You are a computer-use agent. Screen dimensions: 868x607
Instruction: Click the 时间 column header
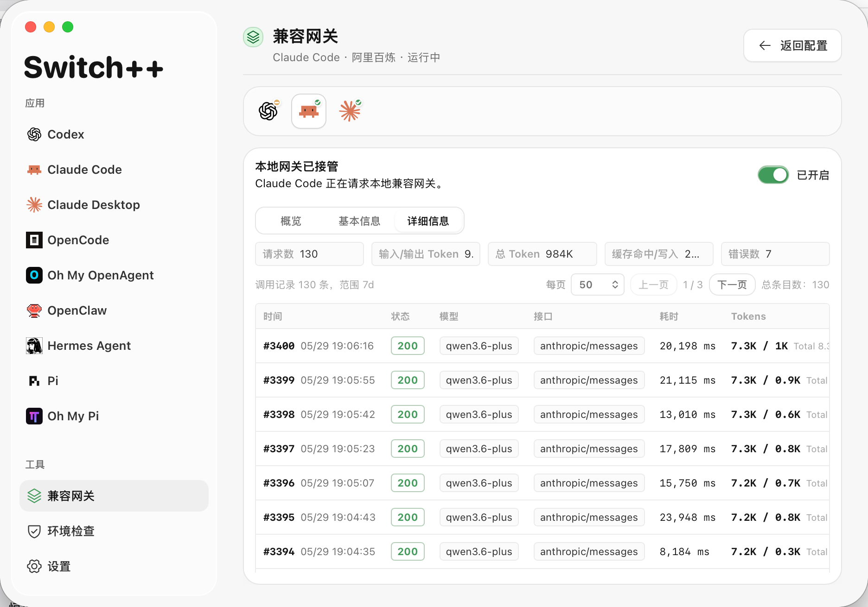click(273, 316)
